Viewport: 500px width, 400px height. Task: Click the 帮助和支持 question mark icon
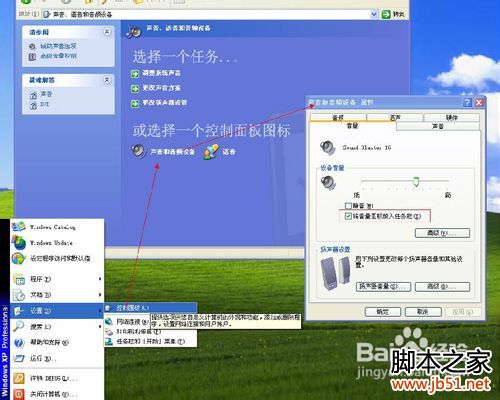[x=19, y=342]
